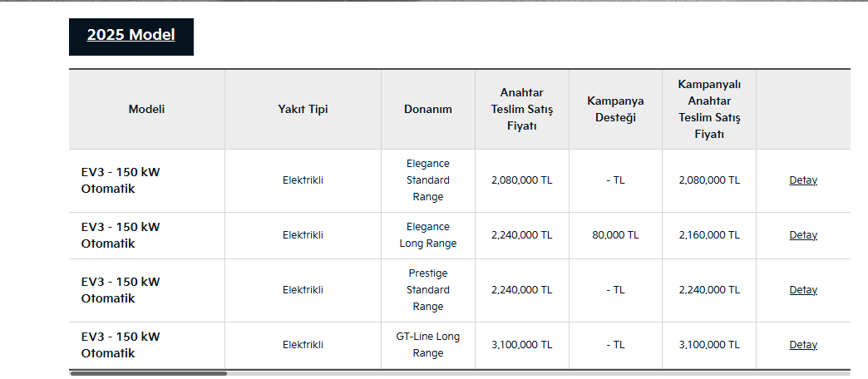Open Detay link for Elegance Long Range
This screenshot has width=868, height=379.
point(803,235)
